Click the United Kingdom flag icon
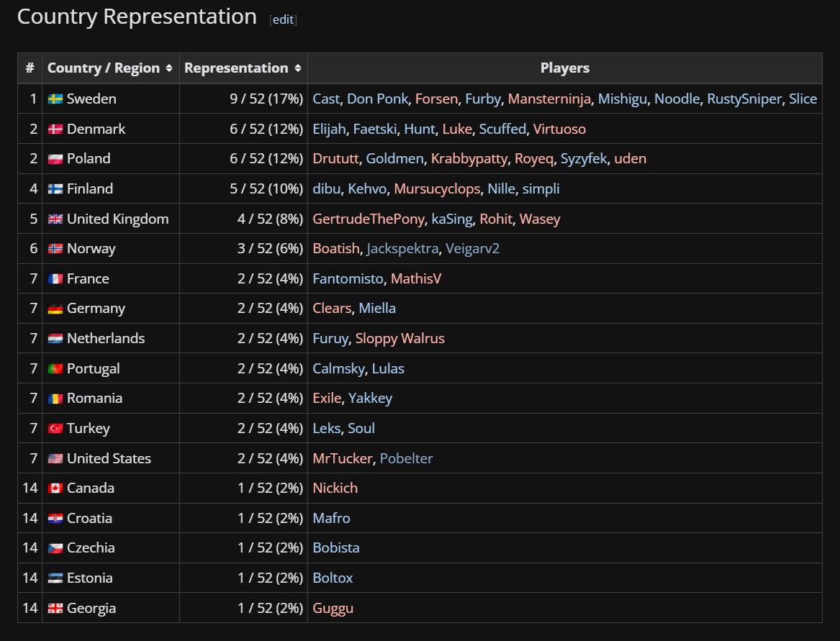This screenshot has height=641, width=840. pos(55,219)
